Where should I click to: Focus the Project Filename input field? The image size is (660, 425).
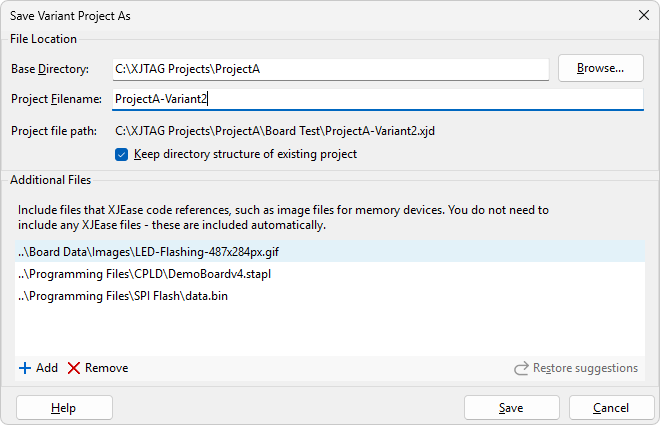click(376, 99)
